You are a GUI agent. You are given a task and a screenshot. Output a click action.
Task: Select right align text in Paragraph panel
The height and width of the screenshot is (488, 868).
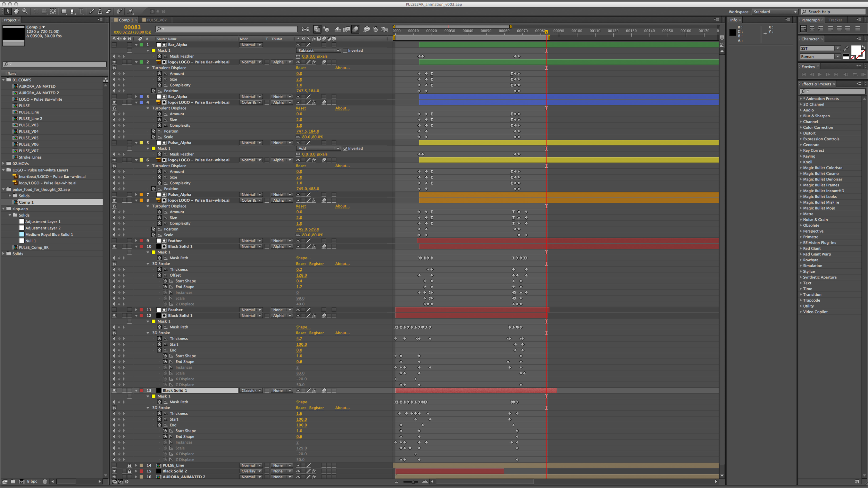pos(821,28)
